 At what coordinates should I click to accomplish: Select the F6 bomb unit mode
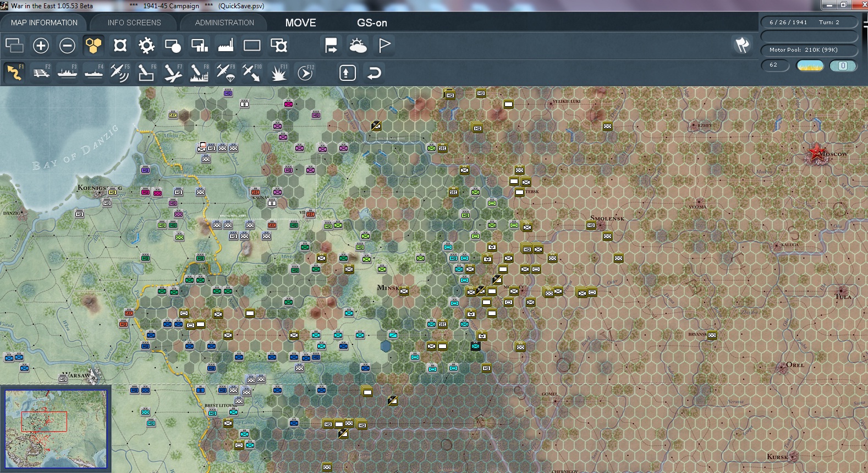[x=146, y=73]
